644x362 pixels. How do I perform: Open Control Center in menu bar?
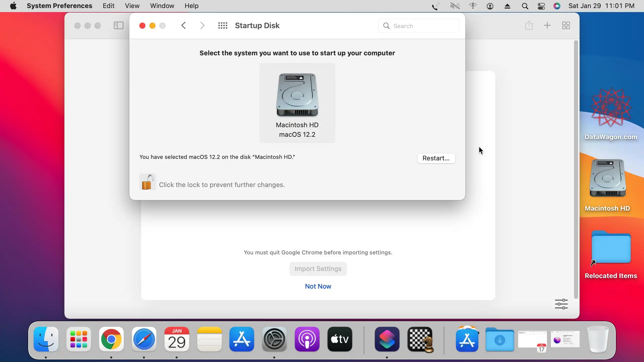coord(541,6)
